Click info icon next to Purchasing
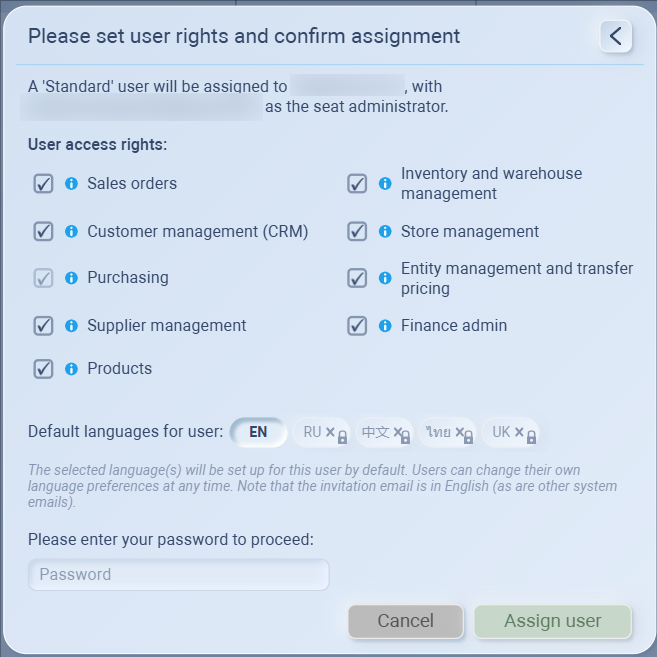 [71, 278]
